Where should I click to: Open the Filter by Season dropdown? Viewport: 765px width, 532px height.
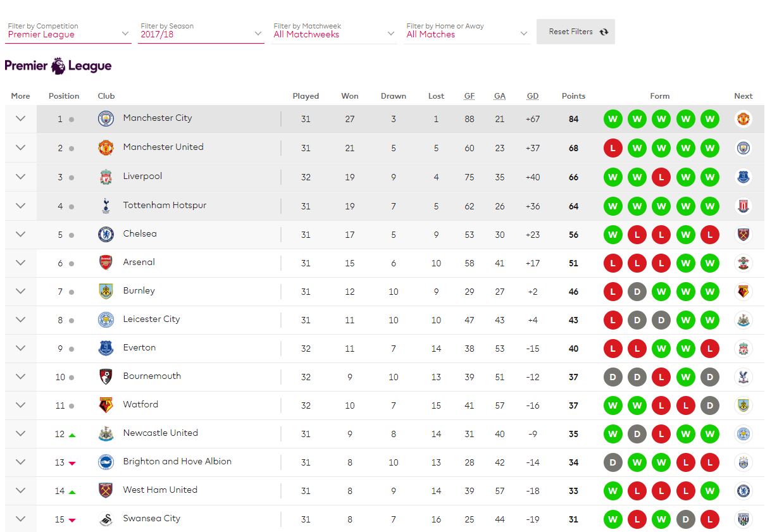pyautogui.click(x=201, y=32)
